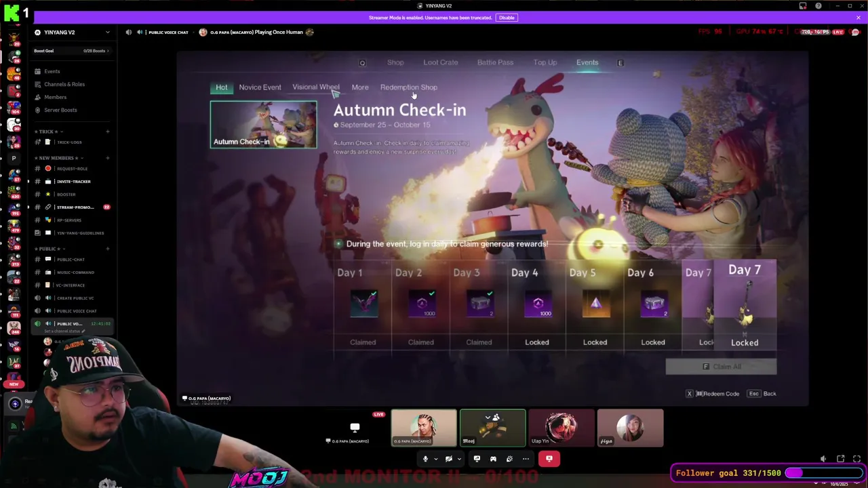Select O.G PAPA (MACARYO) video tile
The width and height of the screenshot is (868, 488).
(424, 428)
